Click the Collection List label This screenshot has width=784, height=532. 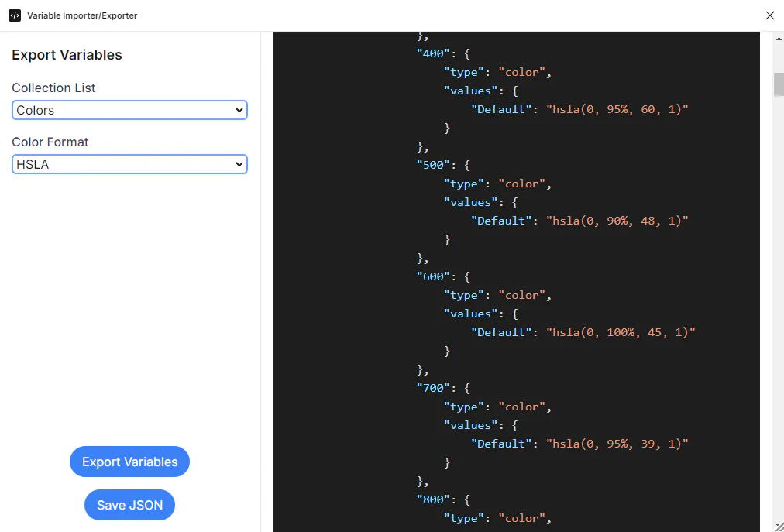pyautogui.click(x=53, y=88)
